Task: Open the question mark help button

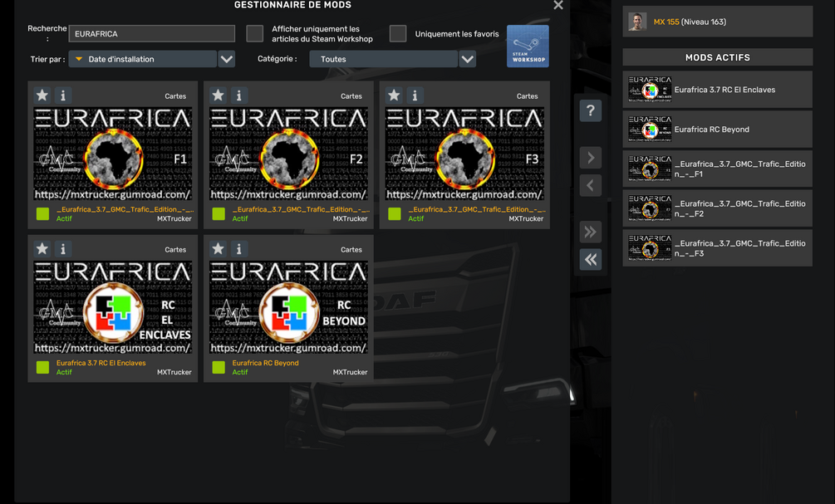Action: pyautogui.click(x=591, y=110)
